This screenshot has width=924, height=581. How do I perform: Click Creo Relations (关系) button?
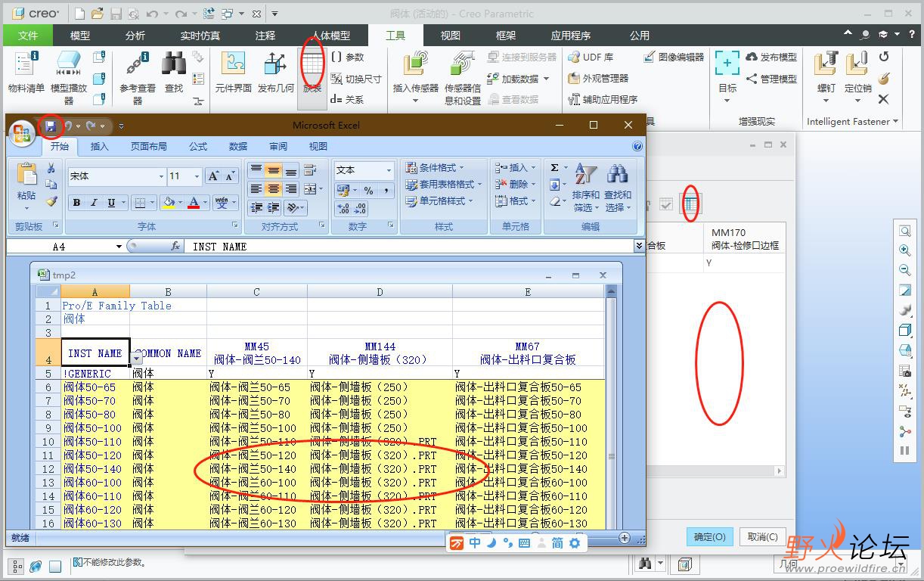[x=347, y=99]
